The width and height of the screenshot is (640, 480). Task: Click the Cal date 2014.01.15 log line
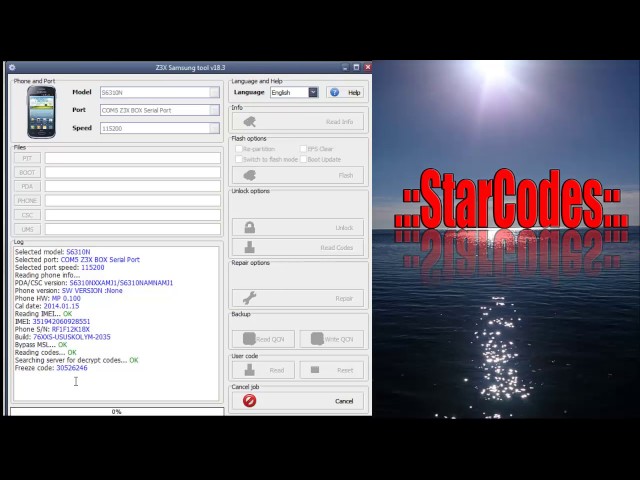[x=47, y=306]
